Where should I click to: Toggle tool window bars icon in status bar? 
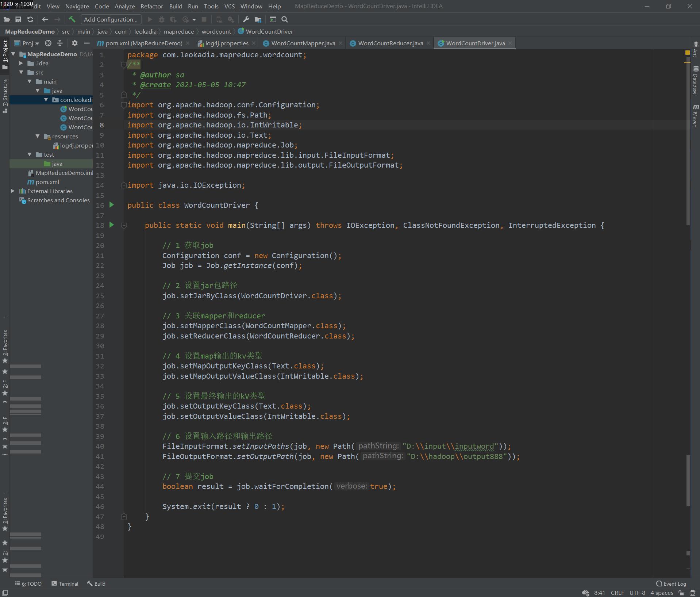pos(5,593)
